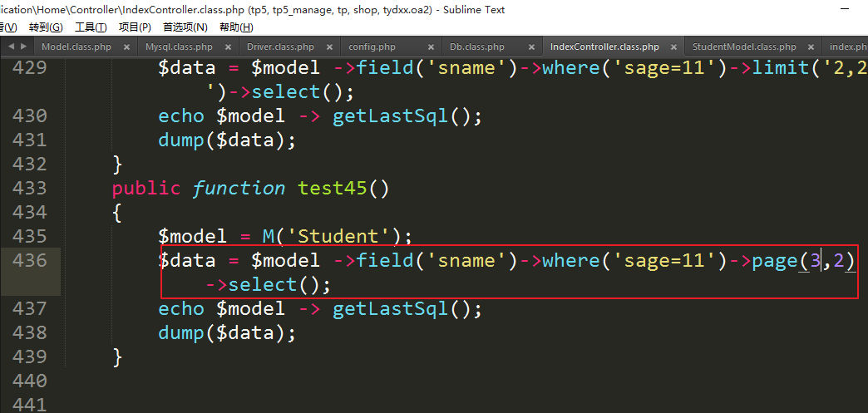Click line number 433 in the gutter
This screenshot has height=413, width=868.
(x=29, y=189)
